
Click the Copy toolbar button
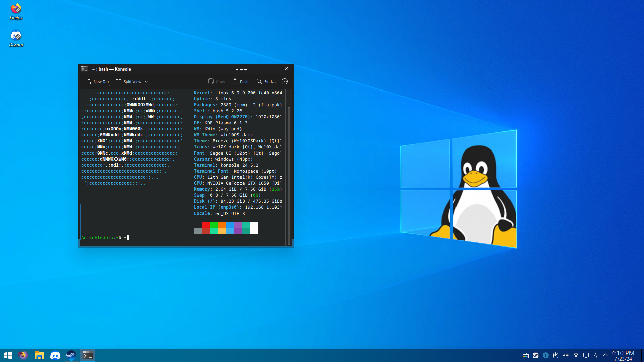tap(217, 82)
